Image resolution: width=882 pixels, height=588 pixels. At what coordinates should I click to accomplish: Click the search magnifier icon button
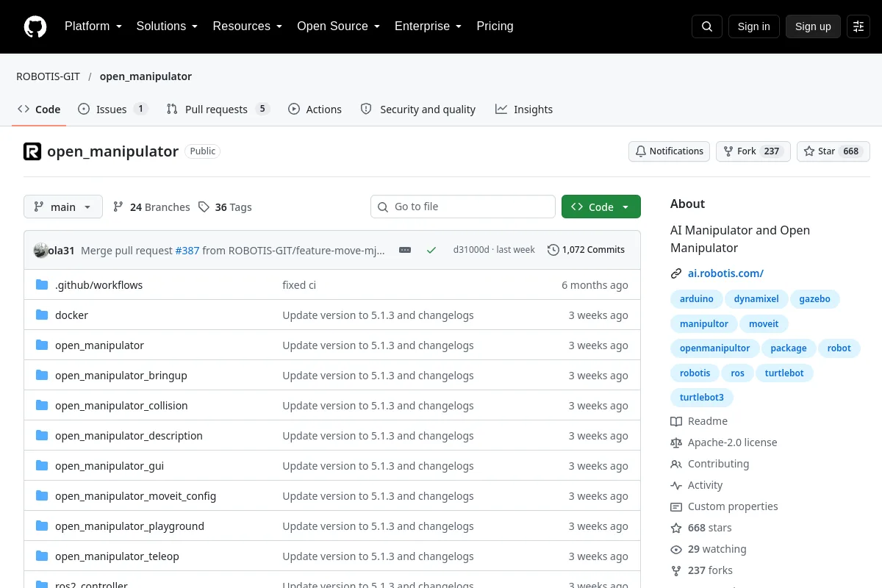click(x=707, y=26)
